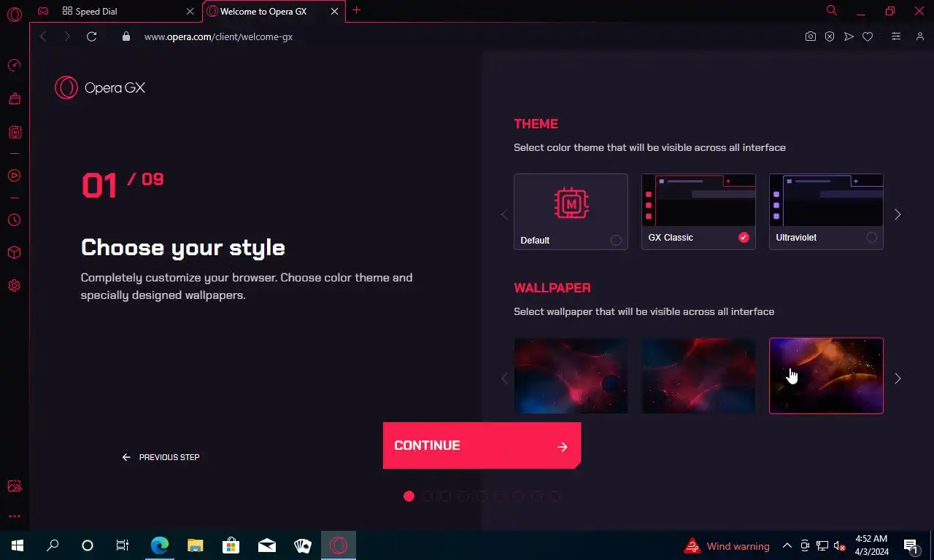The height and width of the screenshot is (560, 934).
Task: Choose the purple orange nebula wallpaper
Action: tap(826, 376)
